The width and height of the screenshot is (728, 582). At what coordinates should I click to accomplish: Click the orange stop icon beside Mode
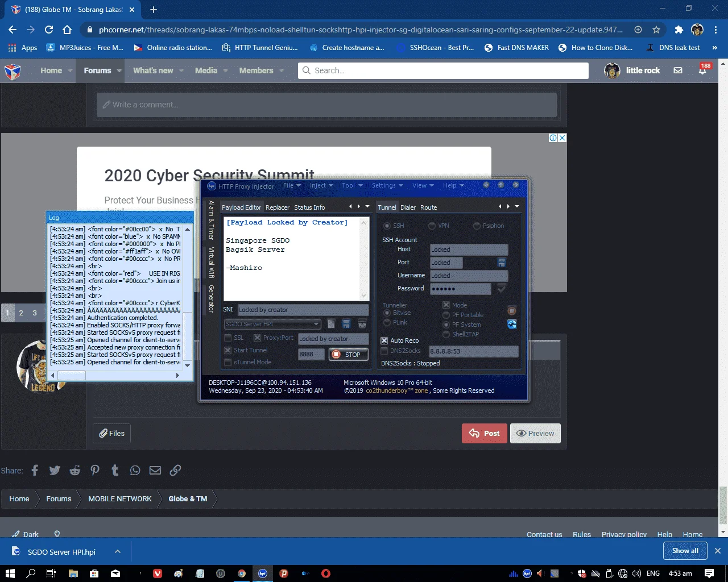click(512, 310)
